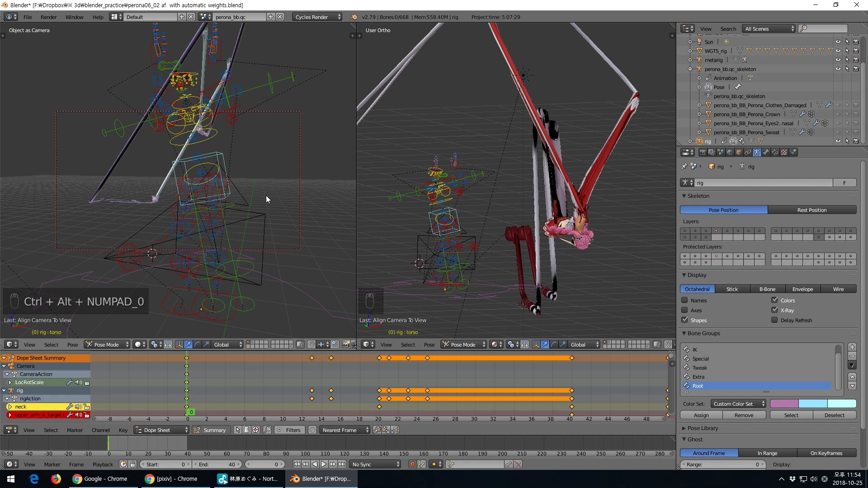The image size is (868, 488).
Task: Hide Sun object via eye icon
Action: tap(838, 42)
